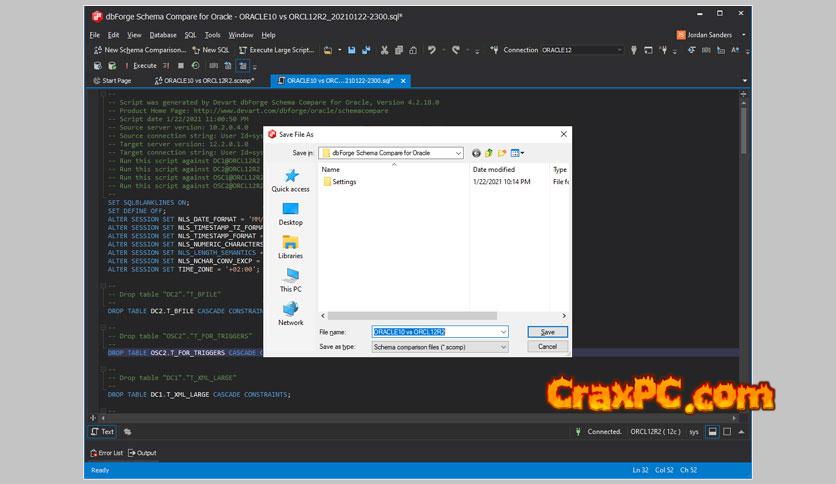Open the Database menu
This screenshot has height=484, width=836.
pyautogui.click(x=165, y=35)
